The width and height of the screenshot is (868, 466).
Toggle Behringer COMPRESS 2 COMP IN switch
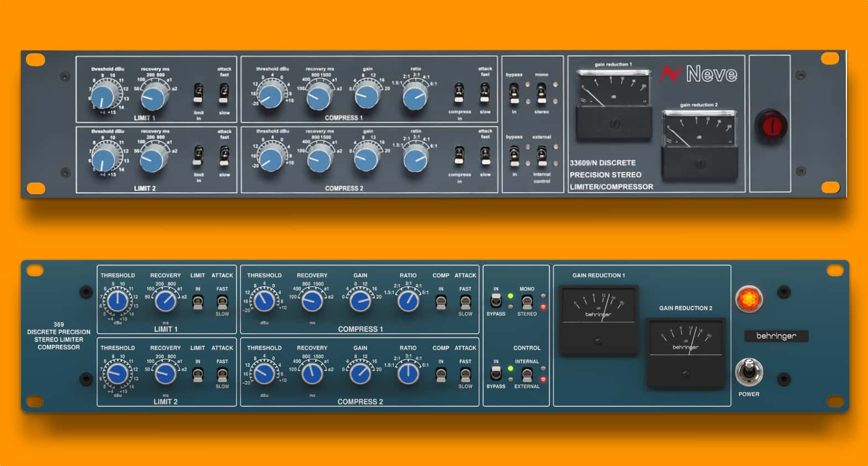(x=441, y=375)
